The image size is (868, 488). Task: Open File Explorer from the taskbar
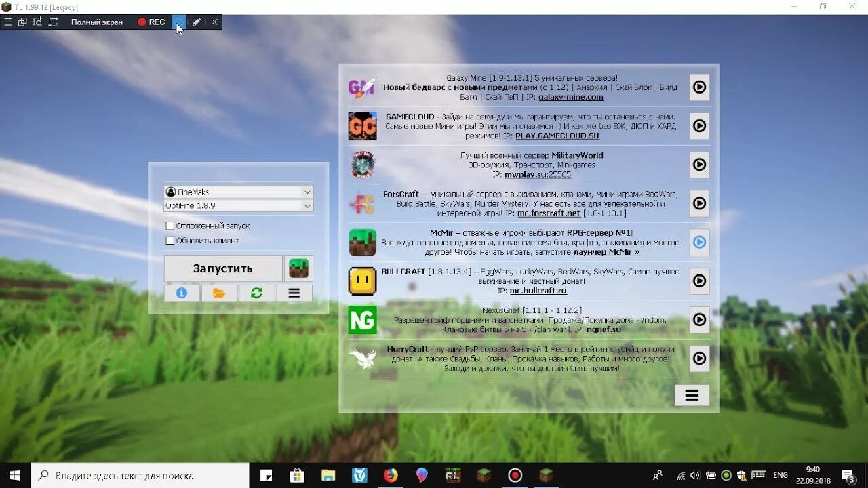pos(328,476)
